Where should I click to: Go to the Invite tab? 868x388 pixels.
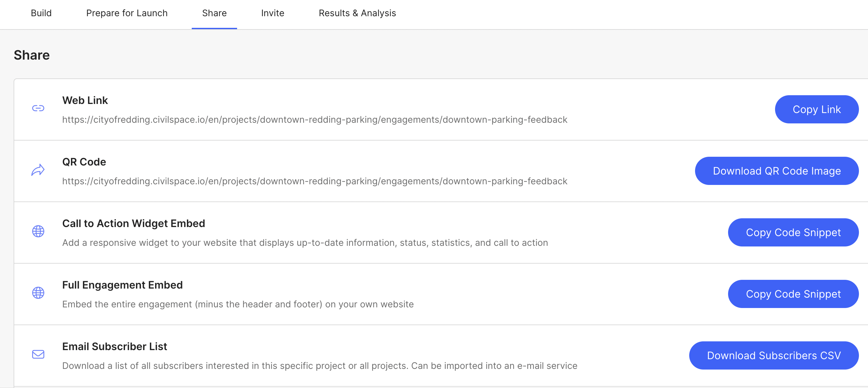[x=273, y=13]
